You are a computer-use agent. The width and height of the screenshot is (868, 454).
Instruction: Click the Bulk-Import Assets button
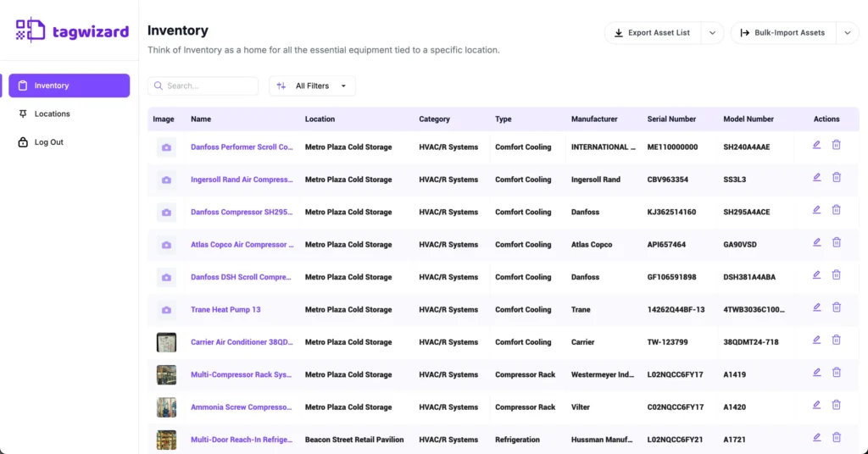(x=783, y=33)
